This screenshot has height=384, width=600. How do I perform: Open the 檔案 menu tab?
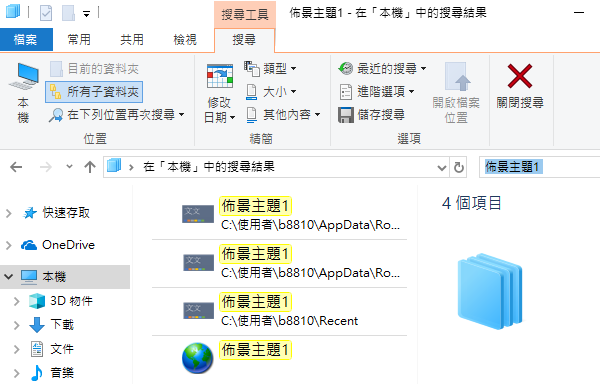point(26,40)
